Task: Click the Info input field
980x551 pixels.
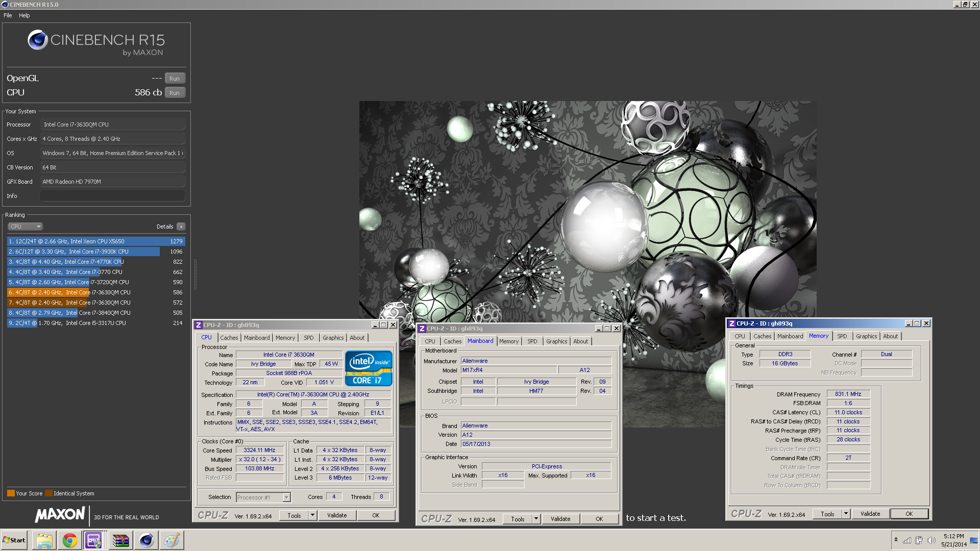Action: pos(113,196)
